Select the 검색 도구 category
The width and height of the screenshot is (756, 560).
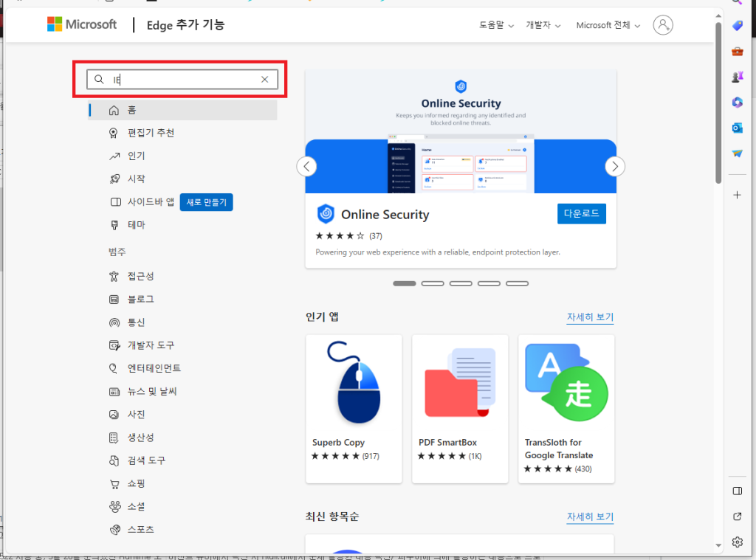coord(146,460)
